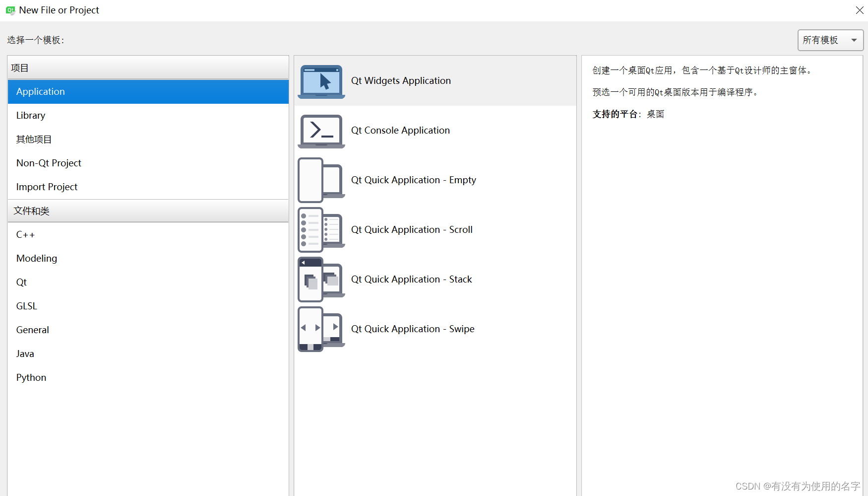Pick Qt Quick Application - Stack label
The height and width of the screenshot is (496, 868).
pyautogui.click(x=411, y=280)
